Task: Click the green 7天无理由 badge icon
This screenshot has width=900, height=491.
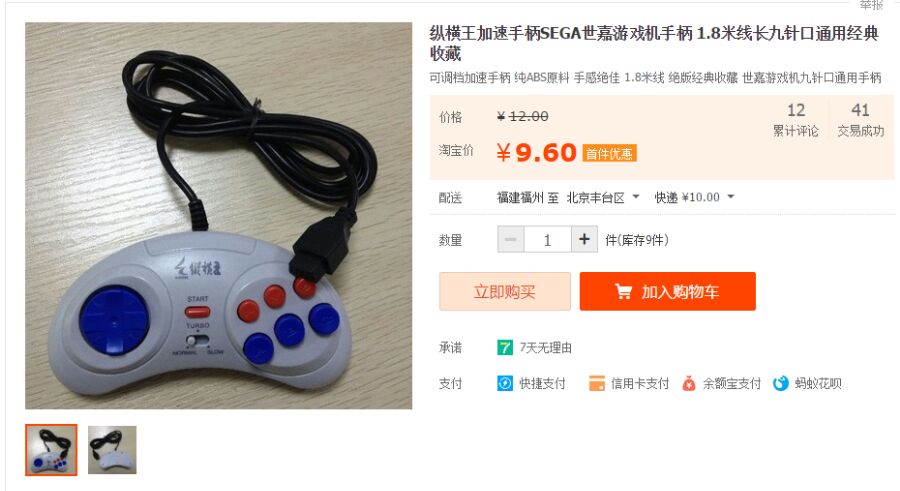Action: coord(505,347)
